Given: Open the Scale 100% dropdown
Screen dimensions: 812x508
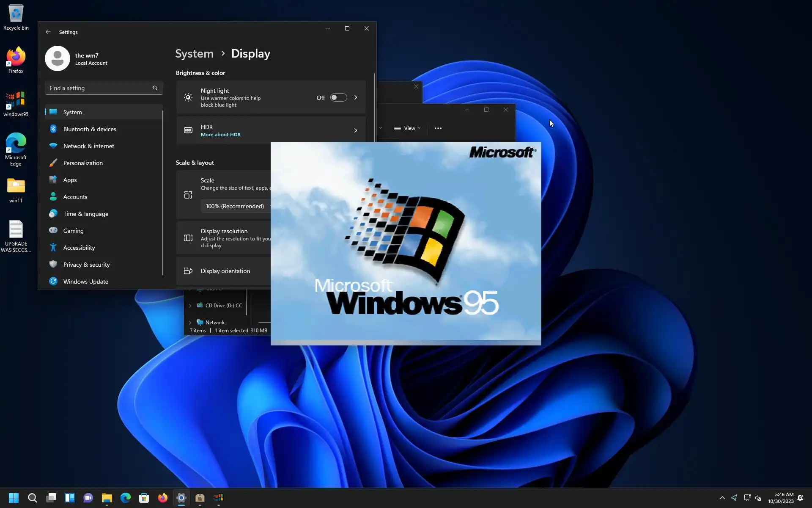Looking at the screenshot, I should (x=235, y=206).
